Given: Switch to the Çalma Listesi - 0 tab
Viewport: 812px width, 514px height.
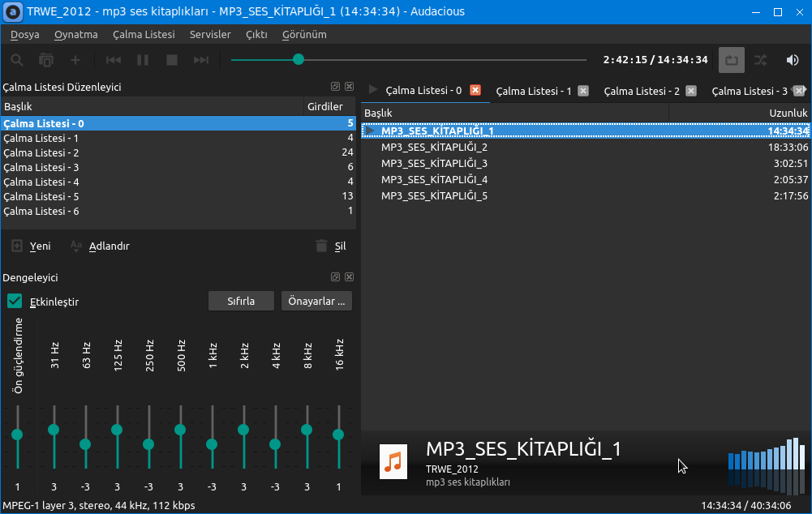Looking at the screenshot, I should tap(423, 91).
